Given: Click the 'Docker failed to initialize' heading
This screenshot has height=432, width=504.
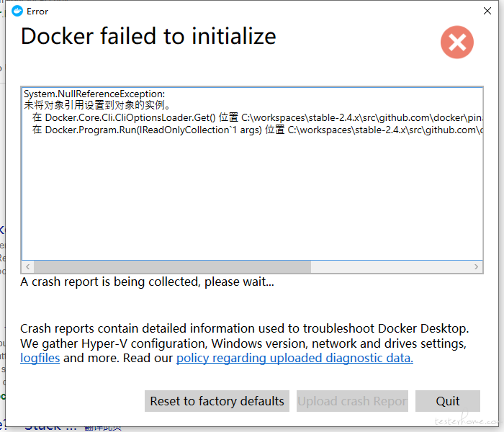Looking at the screenshot, I should tap(148, 36).
